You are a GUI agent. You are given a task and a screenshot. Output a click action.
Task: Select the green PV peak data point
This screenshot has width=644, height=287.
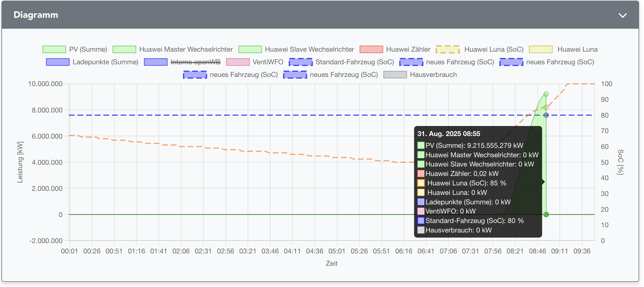click(x=546, y=94)
